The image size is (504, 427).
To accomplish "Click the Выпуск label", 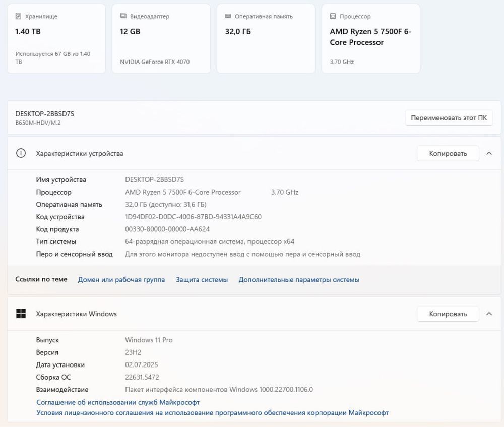I will coord(47,340).
